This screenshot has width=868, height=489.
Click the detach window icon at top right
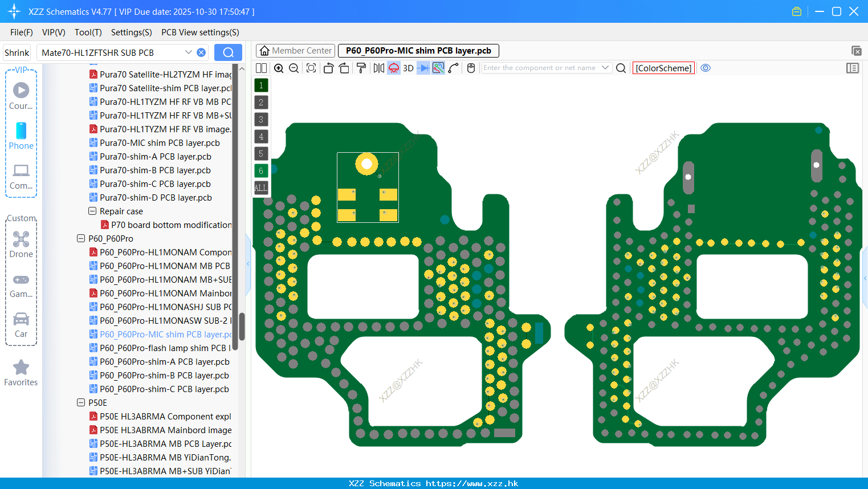856,51
